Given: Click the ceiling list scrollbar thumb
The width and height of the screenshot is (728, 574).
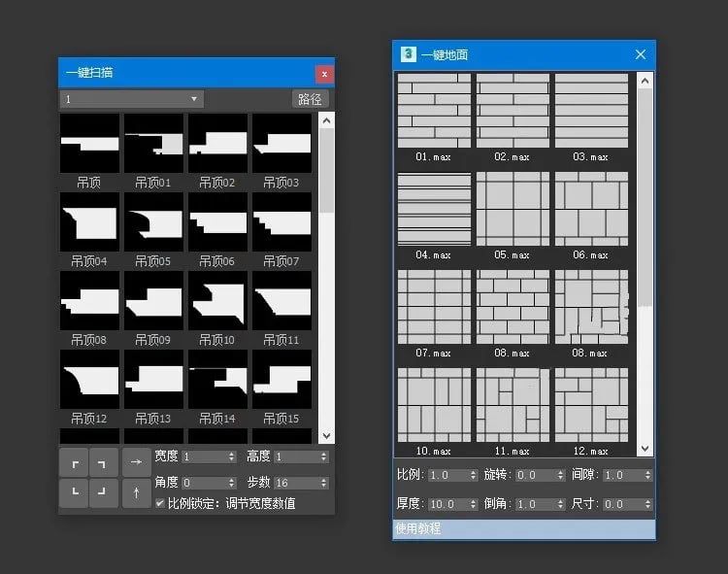Looking at the screenshot, I should point(327,170).
